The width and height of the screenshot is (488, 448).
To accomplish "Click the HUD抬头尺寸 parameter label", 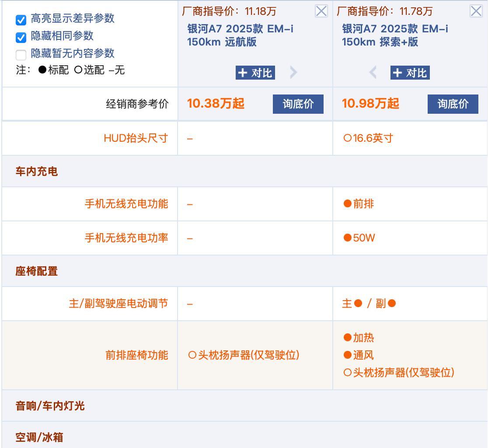I will click(136, 138).
